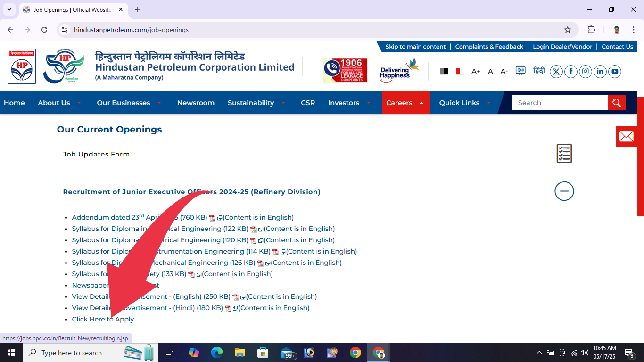Click the red search magnifier button
Image resolution: width=644 pixels, height=362 pixels.
pos(617,103)
